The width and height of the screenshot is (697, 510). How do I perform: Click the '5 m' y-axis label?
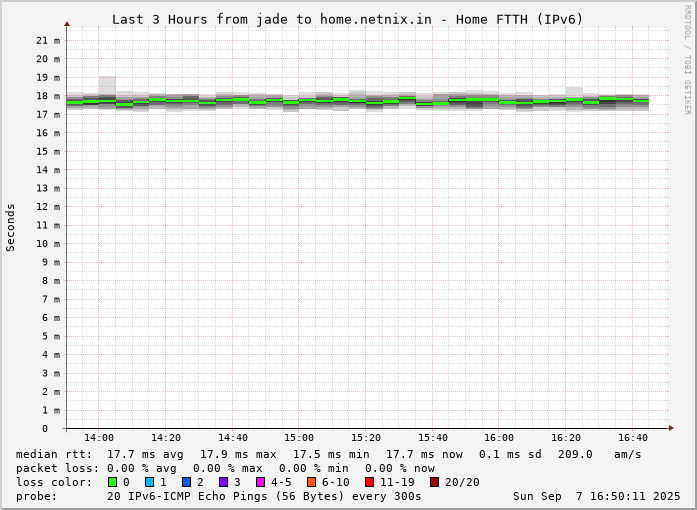pyautogui.click(x=51, y=336)
